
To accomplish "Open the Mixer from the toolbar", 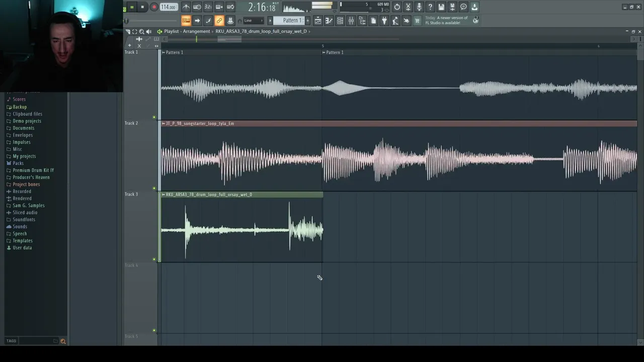I will (x=351, y=21).
